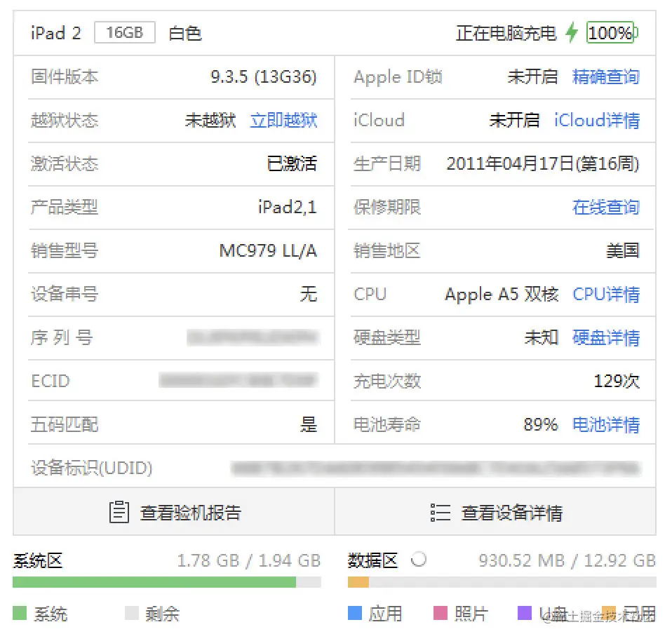This screenshot has height=641, width=672.
Task: Open CPU详情 for the Apple A5
Action: (x=605, y=295)
